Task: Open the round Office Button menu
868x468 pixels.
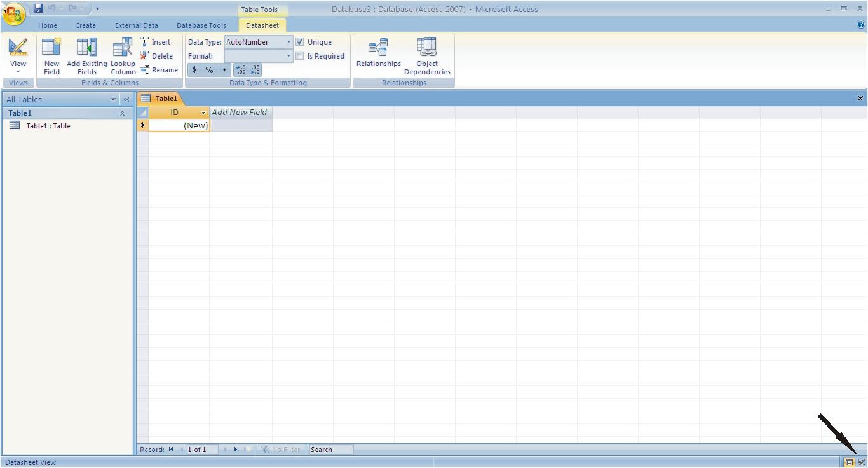Action: point(14,13)
